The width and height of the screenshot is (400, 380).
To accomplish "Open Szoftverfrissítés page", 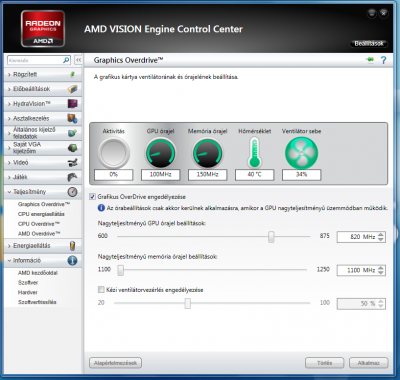I will pyautogui.click(x=37, y=302).
